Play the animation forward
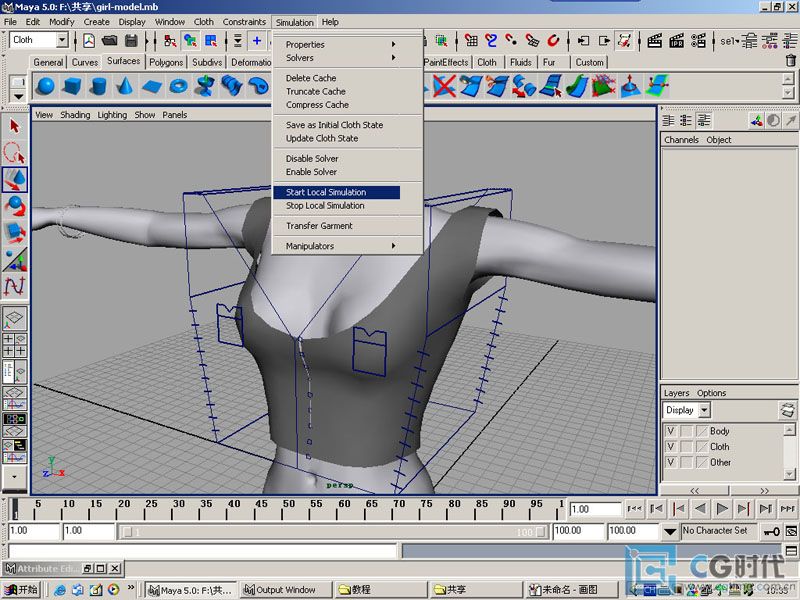 (722, 508)
